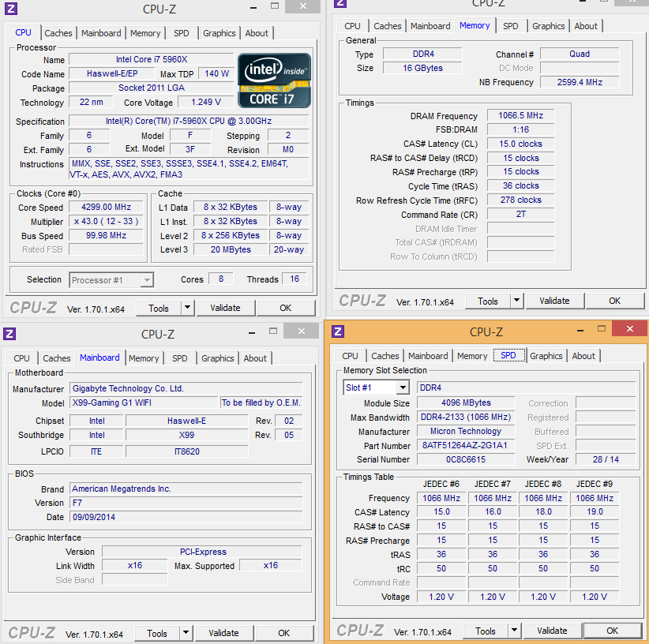The height and width of the screenshot is (644, 649).
Task: Click the JEDEC #9 CAS# Latency 19.0 cell
Action: coord(595,512)
